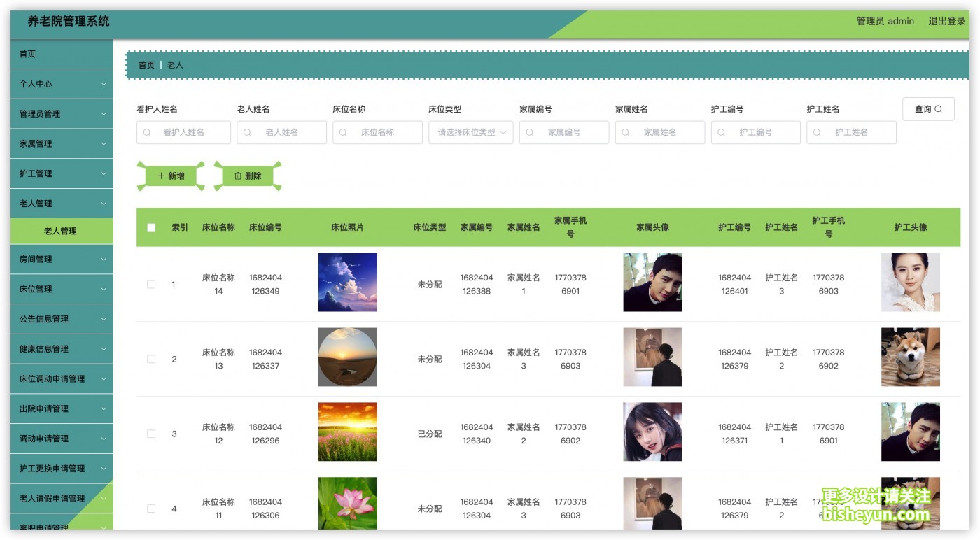Click 床位名称 column header
The image size is (980, 540).
(x=218, y=227)
